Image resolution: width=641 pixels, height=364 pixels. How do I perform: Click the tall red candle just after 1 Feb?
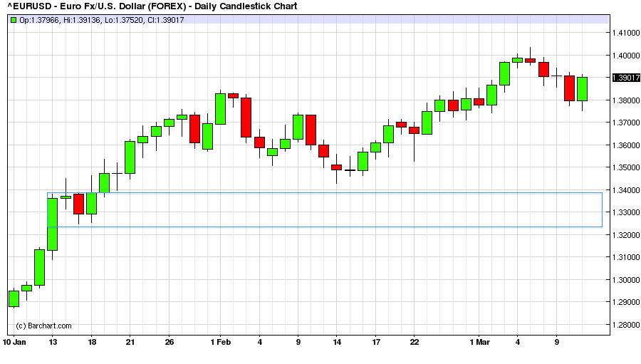tap(246, 118)
